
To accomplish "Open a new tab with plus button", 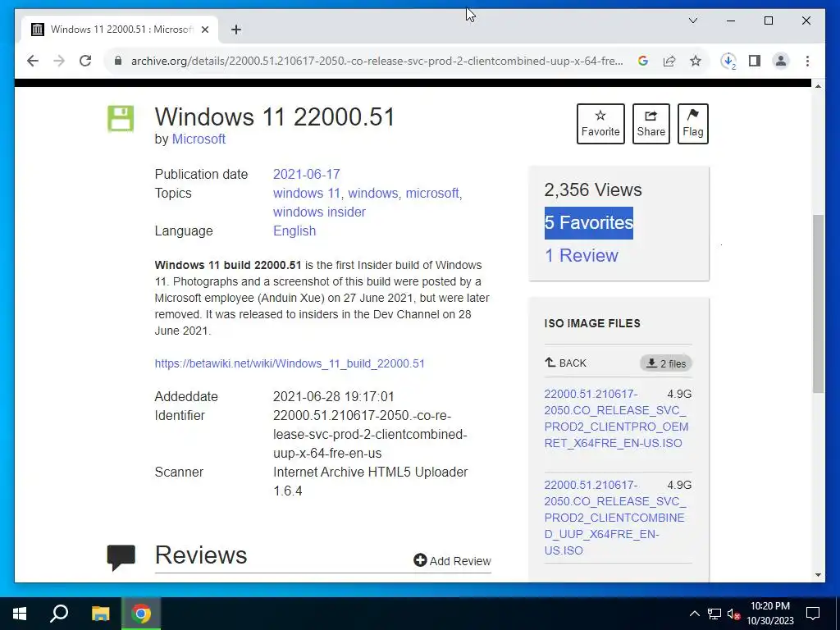I will (236, 30).
